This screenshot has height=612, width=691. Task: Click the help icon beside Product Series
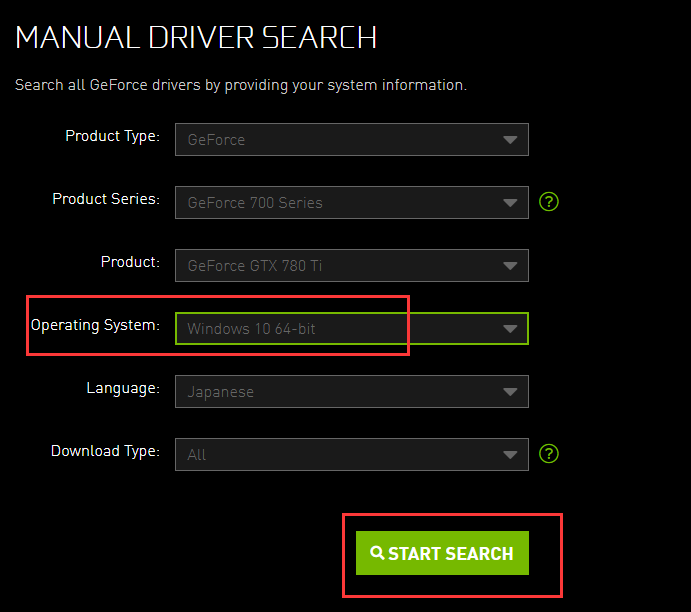[x=549, y=202]
